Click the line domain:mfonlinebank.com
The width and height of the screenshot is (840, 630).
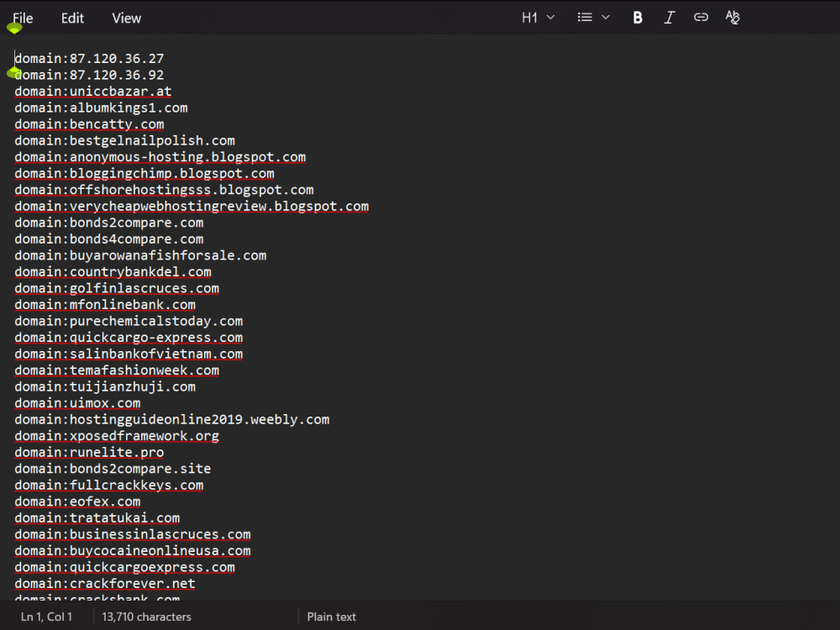pos(105,305)
